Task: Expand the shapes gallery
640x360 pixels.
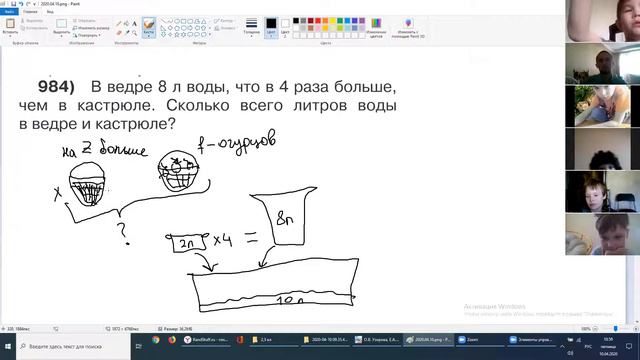Action: click(x=210, y=35)
